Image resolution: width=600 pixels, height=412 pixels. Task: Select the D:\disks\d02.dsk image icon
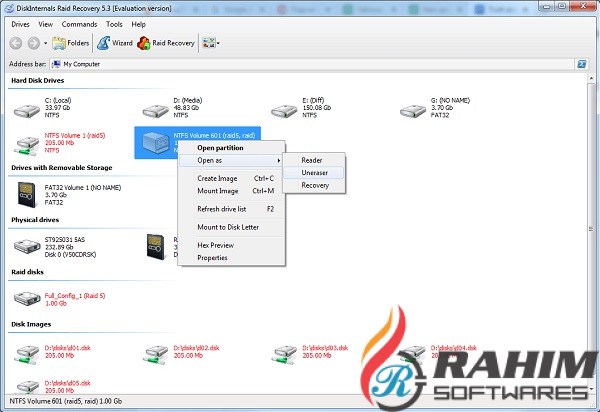155,354
